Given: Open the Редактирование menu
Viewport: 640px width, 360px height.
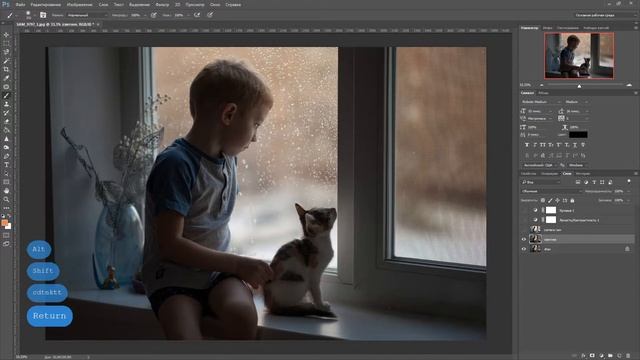Looking at the screenshot, I should pos(46,4).
